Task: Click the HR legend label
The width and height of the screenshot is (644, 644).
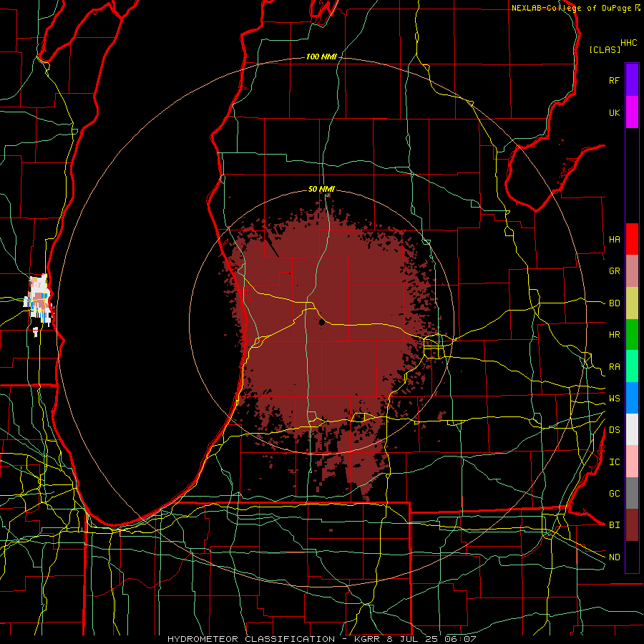Action: [x=614, y=335]
